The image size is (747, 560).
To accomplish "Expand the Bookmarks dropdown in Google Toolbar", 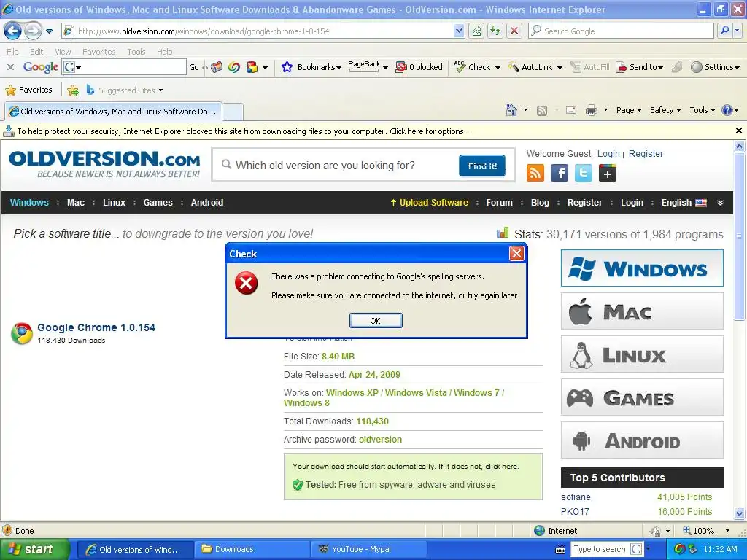I will (x=338, y=68).
